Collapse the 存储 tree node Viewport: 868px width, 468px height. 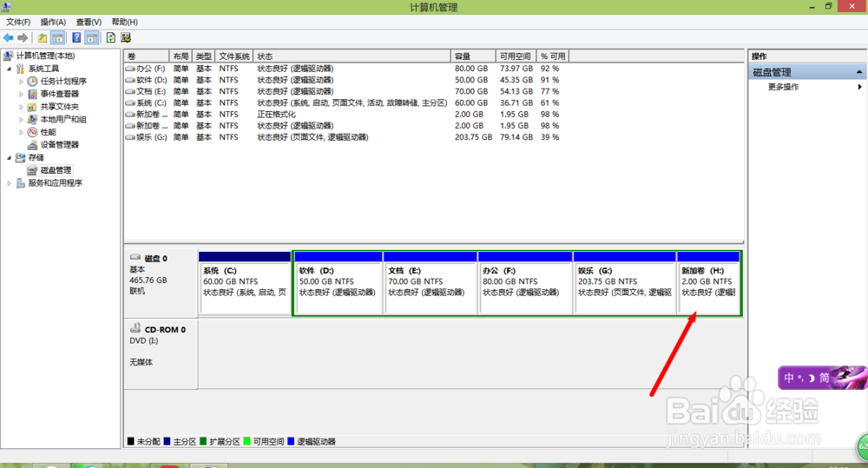pyautogui.click(x=9, y=158)
